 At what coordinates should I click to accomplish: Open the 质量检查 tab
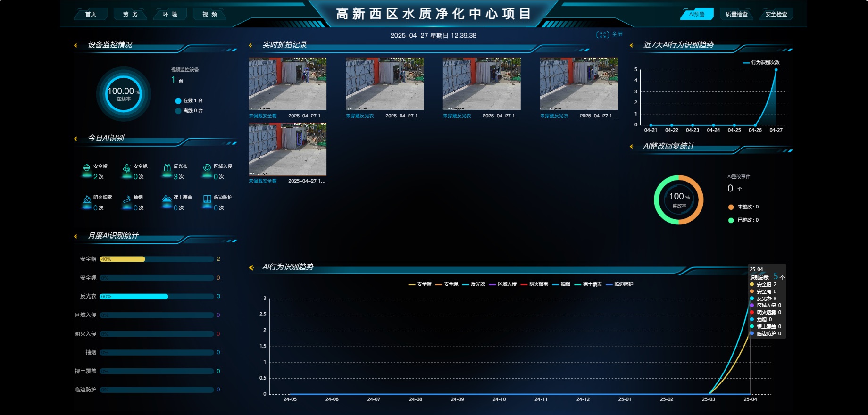pos(736,14)
